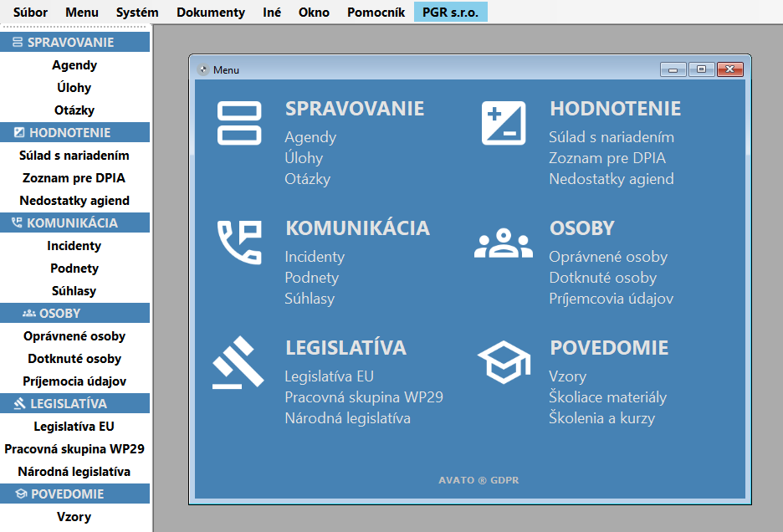Open Úlohy in the sidebar

click(x=74, y=88)
